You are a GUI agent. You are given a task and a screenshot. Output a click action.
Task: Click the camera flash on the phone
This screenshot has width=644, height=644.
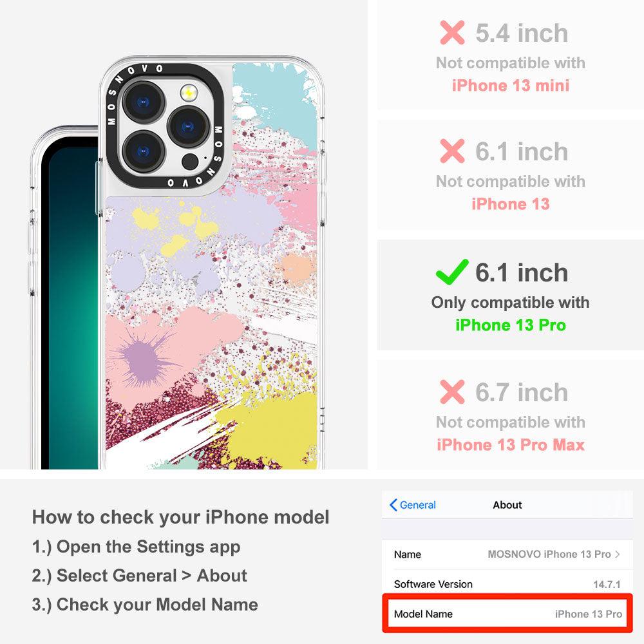click(x=189, y=93)
